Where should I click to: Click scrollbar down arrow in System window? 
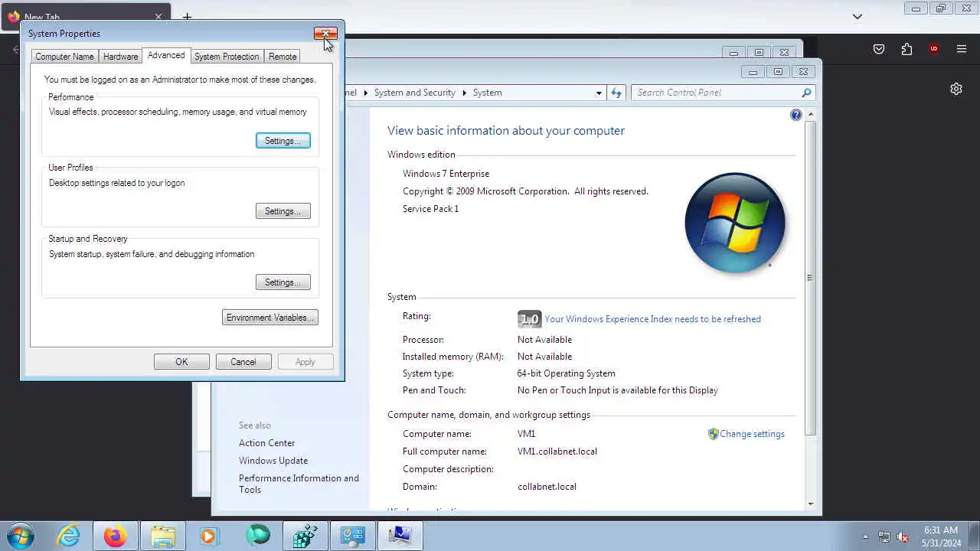(x=811, y=504)
